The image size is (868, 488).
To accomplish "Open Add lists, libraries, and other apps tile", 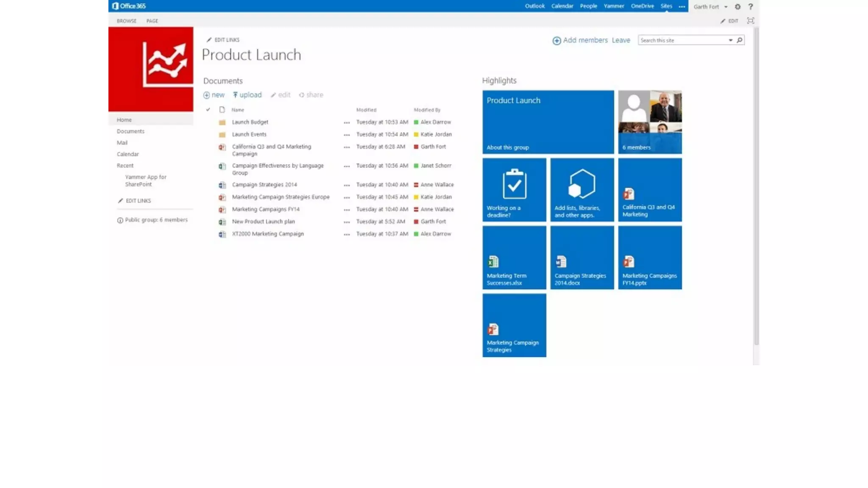I will tap(582, 190).
